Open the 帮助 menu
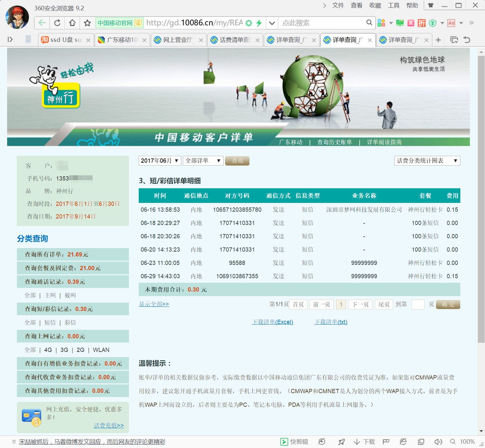Viewport: 485px width, 448px height. click(x=412, y=6)
